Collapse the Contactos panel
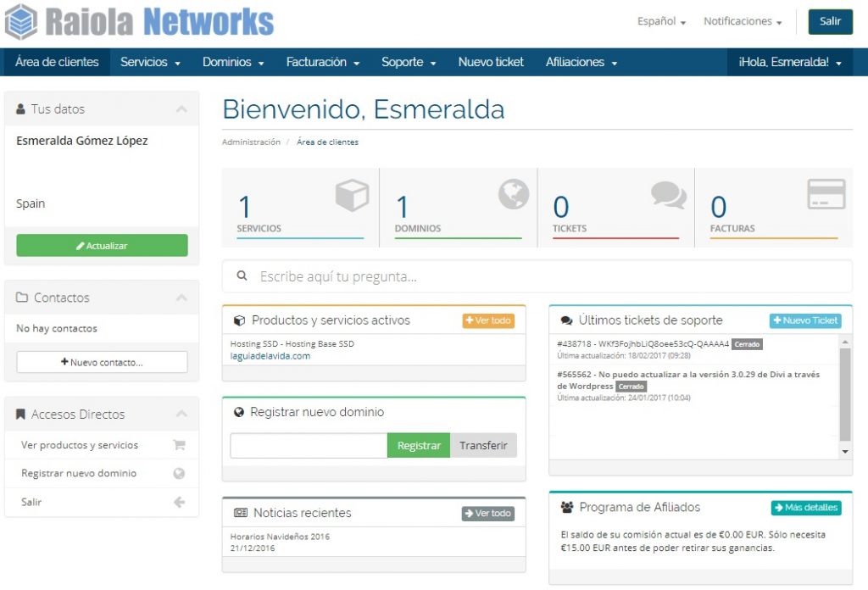Screen dimensions: 868x590 (x=181, y=298)
